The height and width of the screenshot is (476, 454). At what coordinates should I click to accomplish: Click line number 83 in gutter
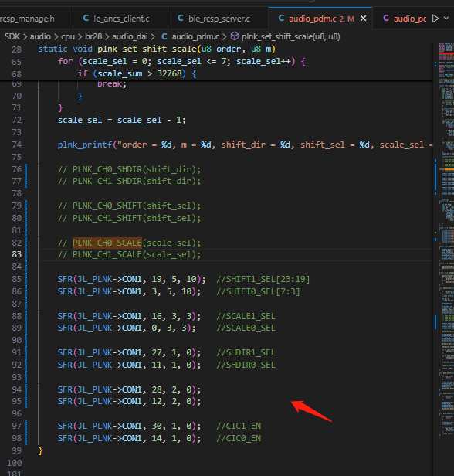[x=17, y=254]
